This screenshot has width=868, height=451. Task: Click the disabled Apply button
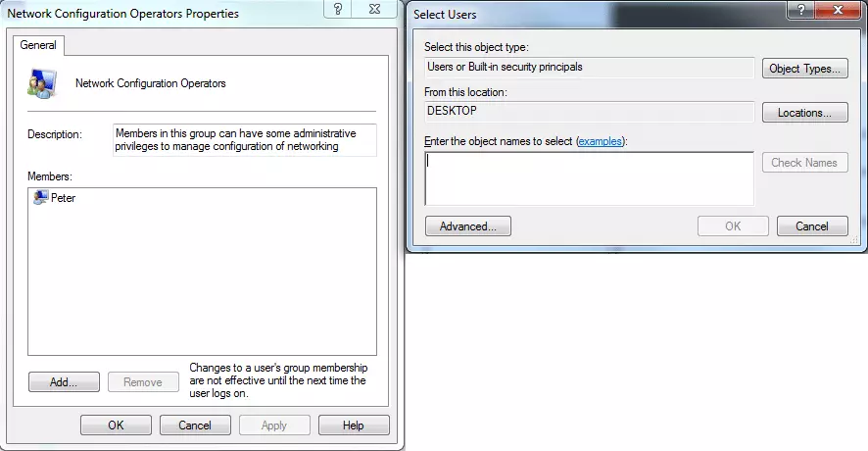274,425
